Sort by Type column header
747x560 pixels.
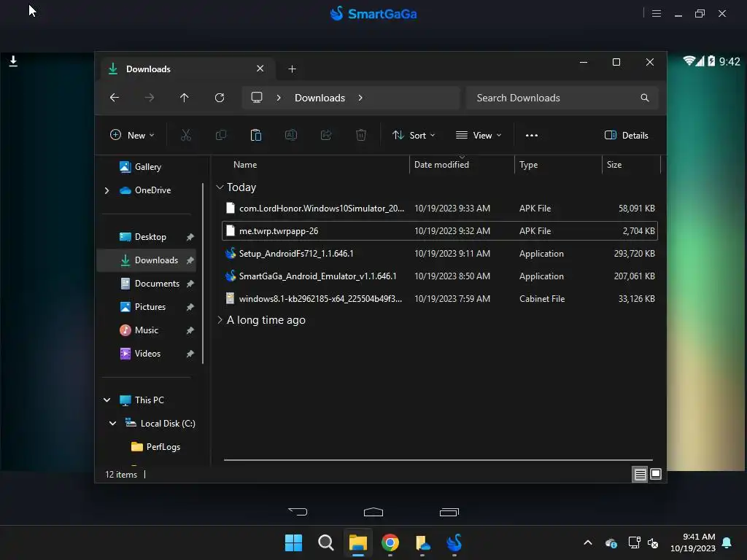click(x=528, y=165)
